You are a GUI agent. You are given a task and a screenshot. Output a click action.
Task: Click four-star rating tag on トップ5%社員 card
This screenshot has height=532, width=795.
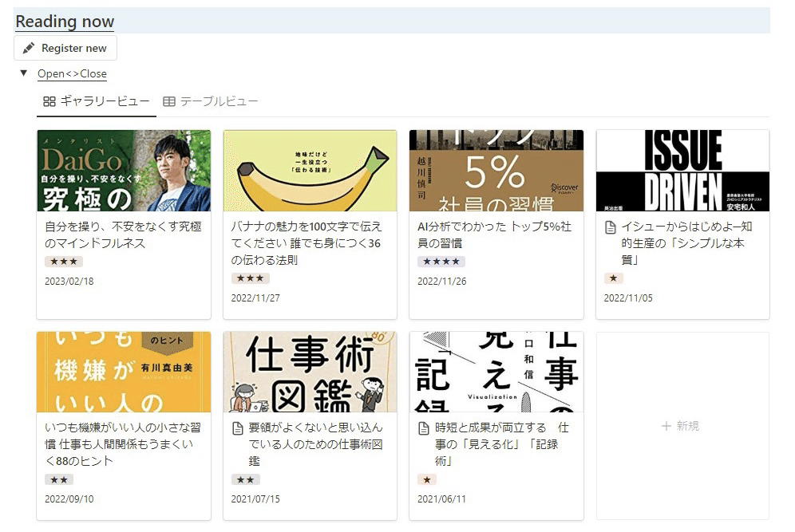(441, 262)
